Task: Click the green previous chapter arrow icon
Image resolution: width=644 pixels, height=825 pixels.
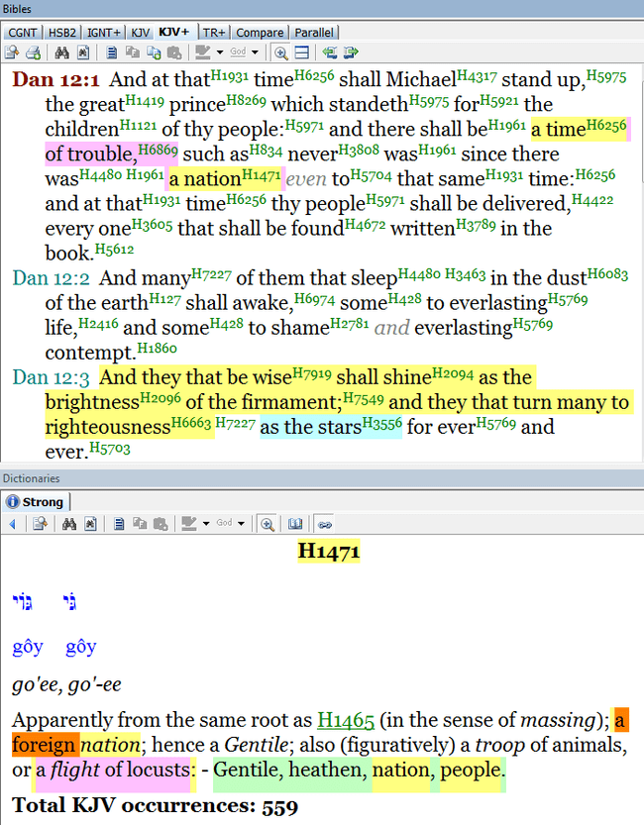Action: (329, 52)
